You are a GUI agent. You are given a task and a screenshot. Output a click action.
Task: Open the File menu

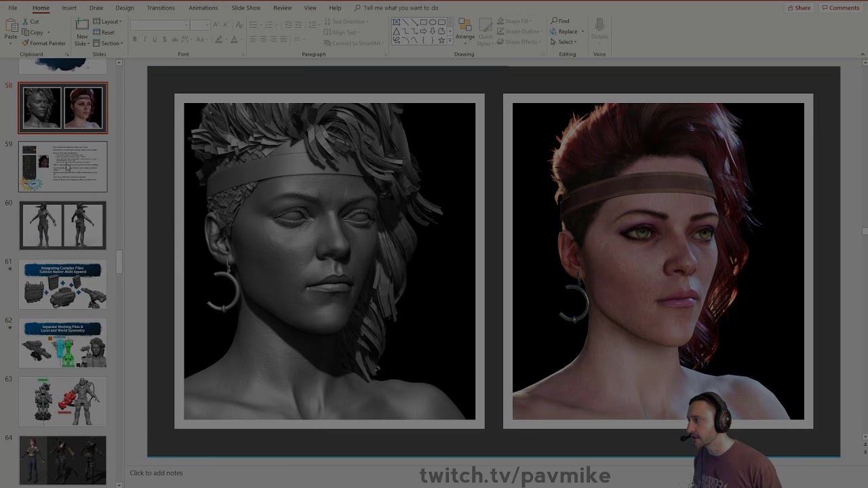13,8
